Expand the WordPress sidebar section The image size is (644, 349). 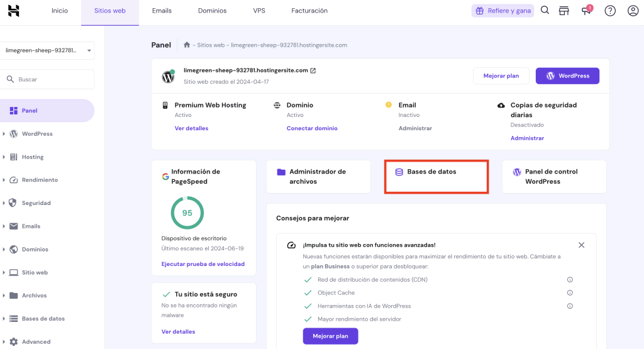[37, 134]
